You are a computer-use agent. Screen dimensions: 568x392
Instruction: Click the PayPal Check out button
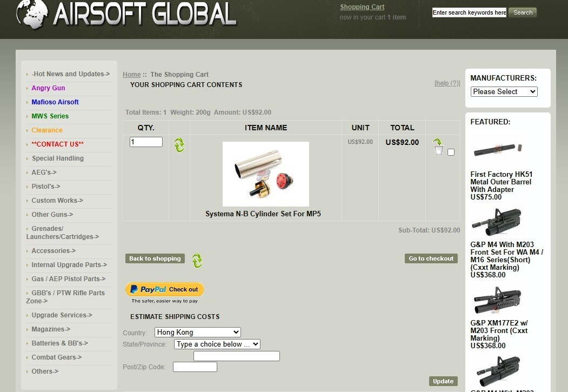pyautogui.click(x=164, y=289)
